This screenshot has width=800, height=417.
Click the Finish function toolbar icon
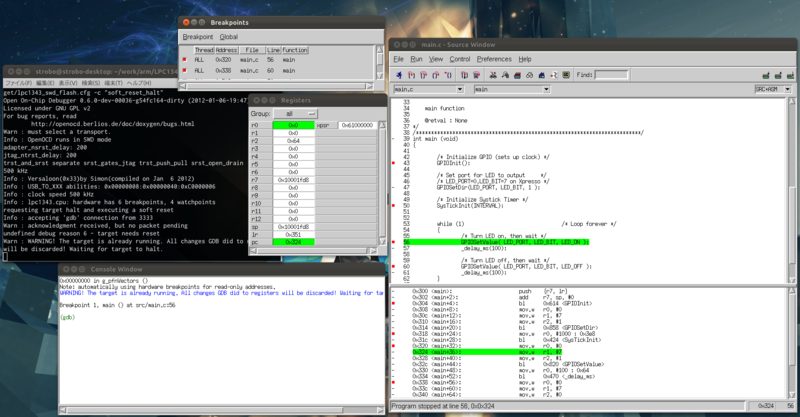(436, 75)
